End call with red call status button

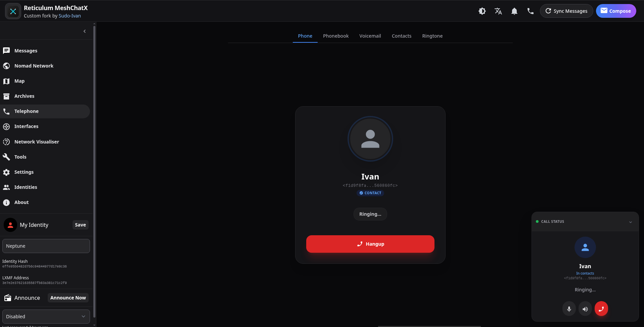[x=601, y=309]
